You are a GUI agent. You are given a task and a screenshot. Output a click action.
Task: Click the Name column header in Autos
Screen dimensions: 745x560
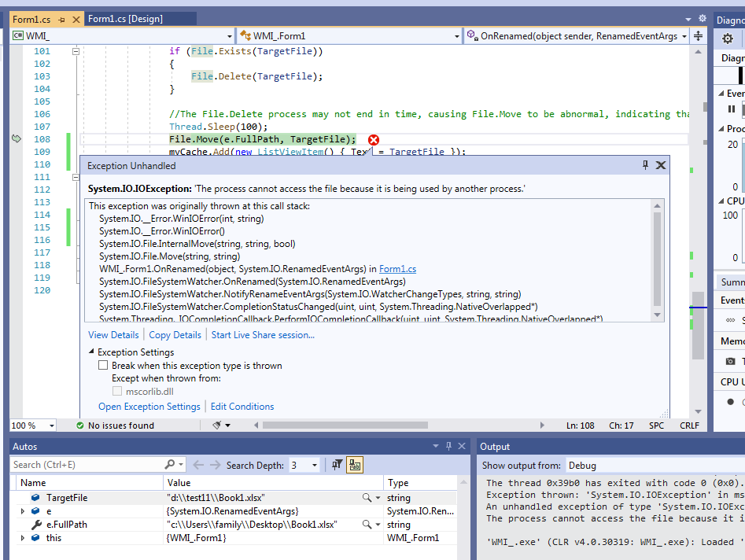[x=90, y=483]
